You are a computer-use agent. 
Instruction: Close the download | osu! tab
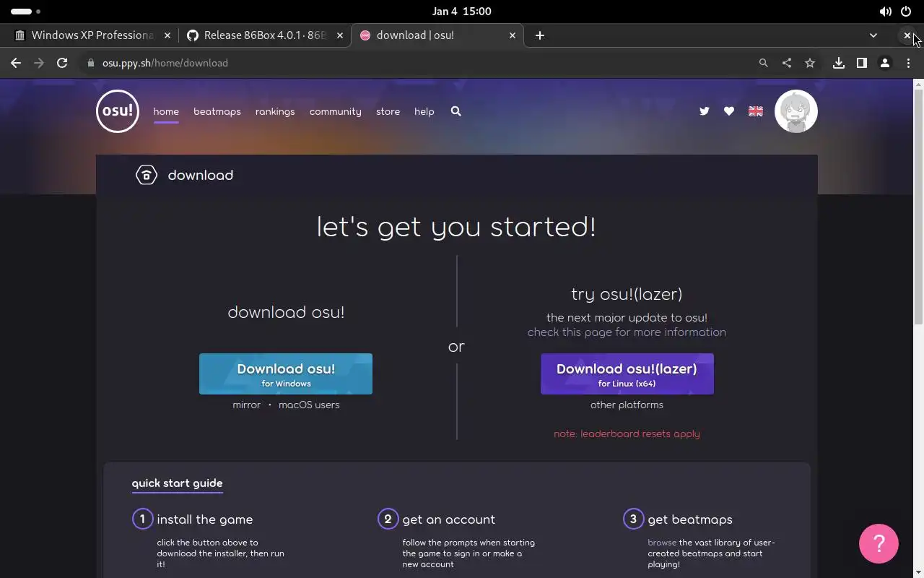pos(513,35)
